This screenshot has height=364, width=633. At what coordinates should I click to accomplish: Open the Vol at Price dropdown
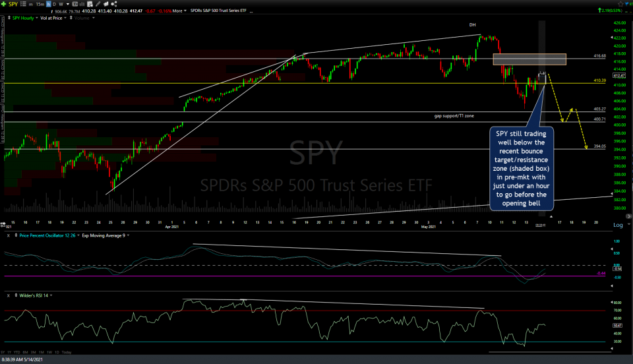pos(65,18)
